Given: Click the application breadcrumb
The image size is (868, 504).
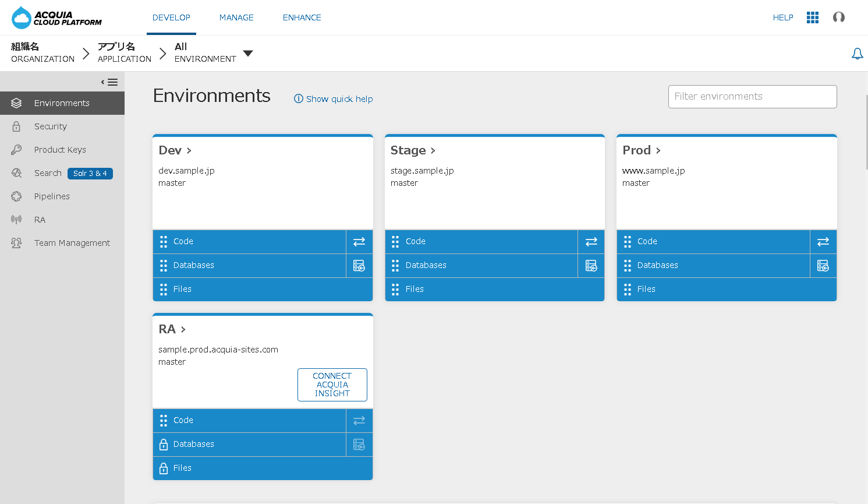Looking at the screenshot, I should click(x=125, y=52).
